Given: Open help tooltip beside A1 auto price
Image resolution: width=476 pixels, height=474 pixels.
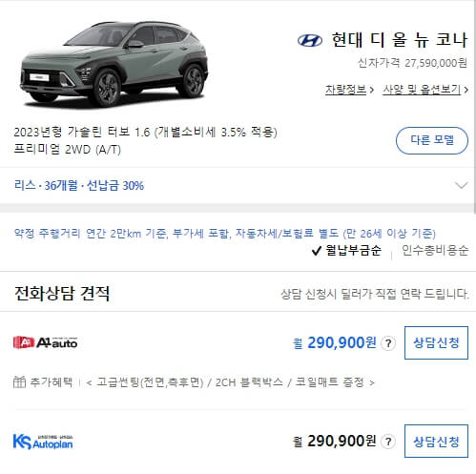Looking at the screenshot, I should click(x=388, y=343).
